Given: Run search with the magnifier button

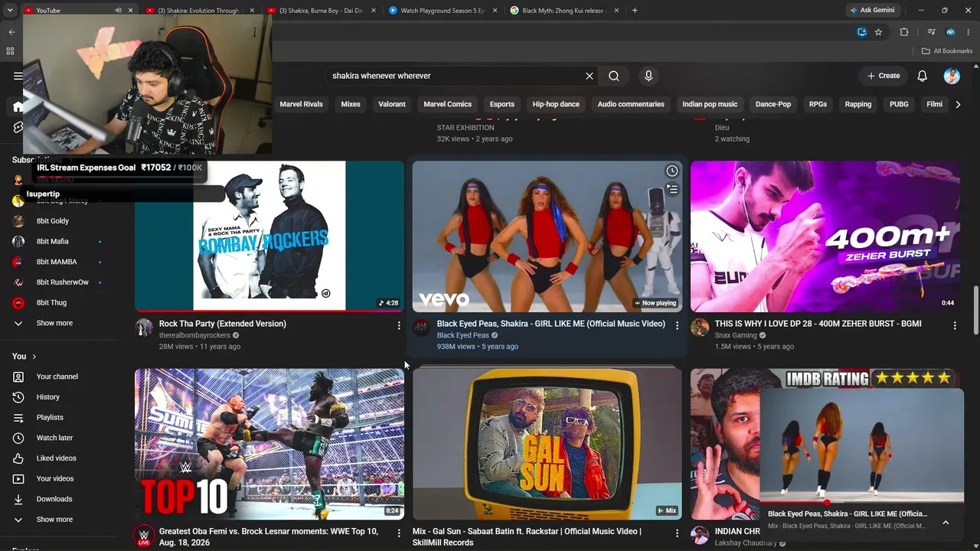Looking at the screenshot, I should pyautogui.click(x=614, y=76).
